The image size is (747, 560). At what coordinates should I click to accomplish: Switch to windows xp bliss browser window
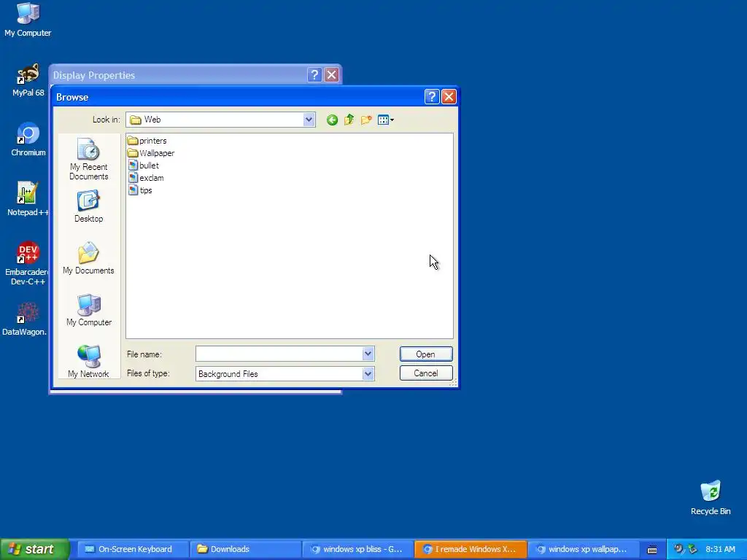click(x=357, y=550)
